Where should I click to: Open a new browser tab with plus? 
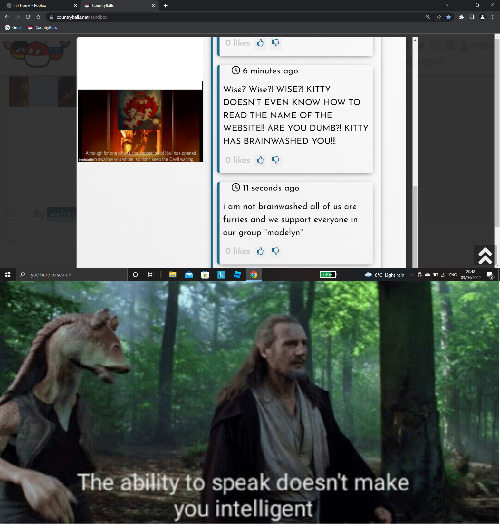click(x=166, y=6)
